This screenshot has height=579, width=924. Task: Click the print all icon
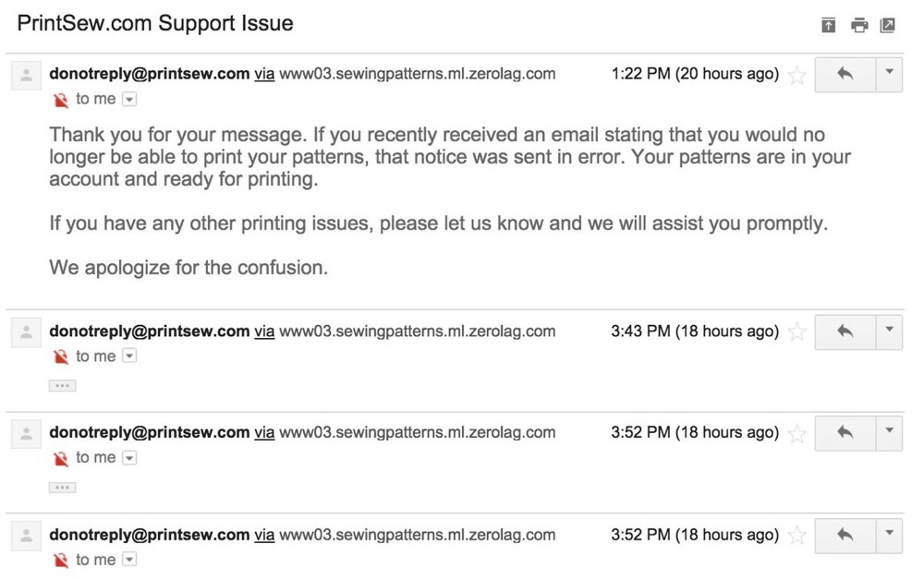pos(859,25)
